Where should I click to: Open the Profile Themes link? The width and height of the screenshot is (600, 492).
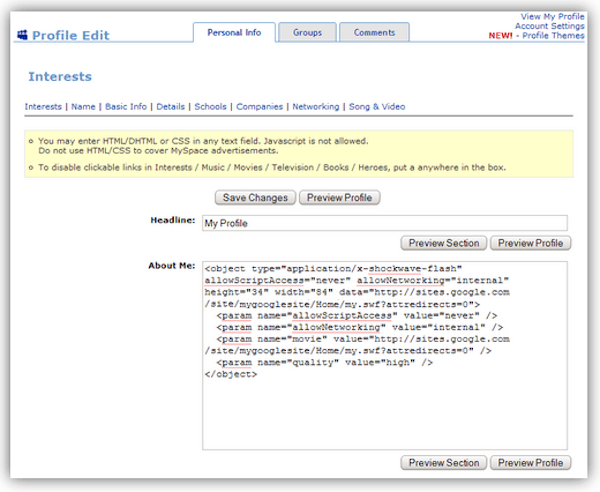pos(553,36)
